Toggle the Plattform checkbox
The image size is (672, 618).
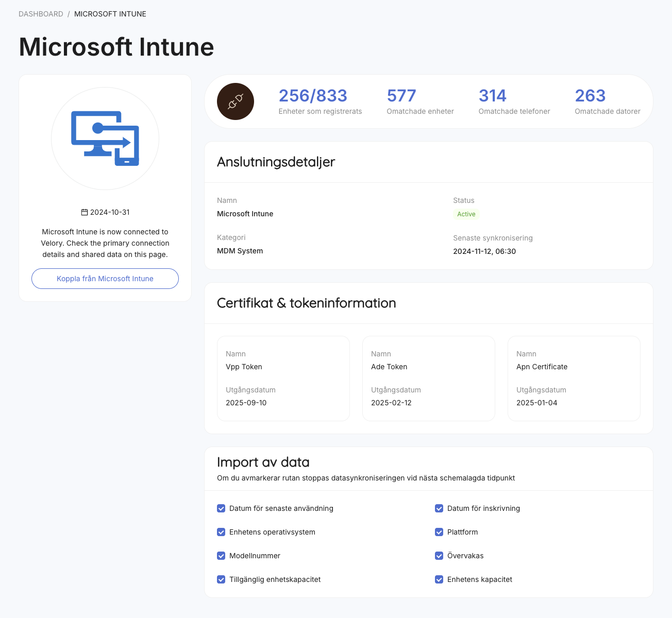point(439,532)
